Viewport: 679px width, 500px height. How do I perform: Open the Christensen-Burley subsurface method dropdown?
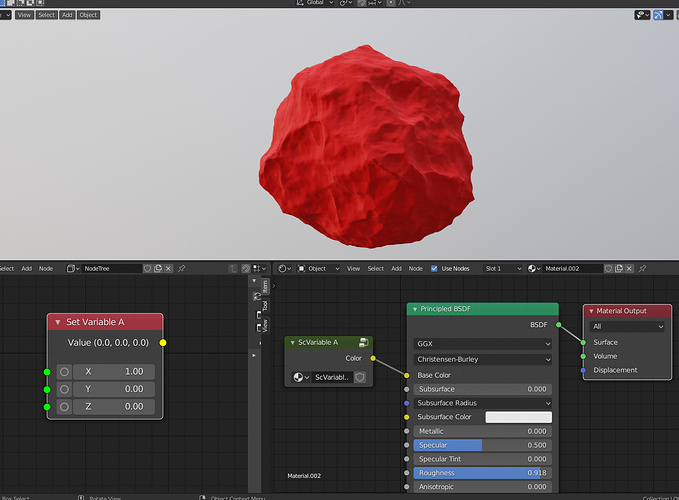click(x=482, y=359)
